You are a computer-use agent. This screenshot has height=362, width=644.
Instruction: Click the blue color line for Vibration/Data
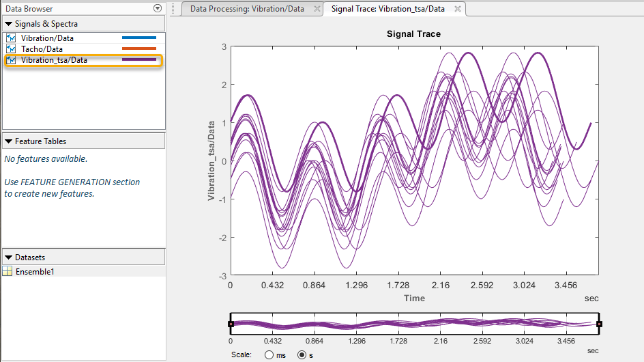(x=139, y=38)
